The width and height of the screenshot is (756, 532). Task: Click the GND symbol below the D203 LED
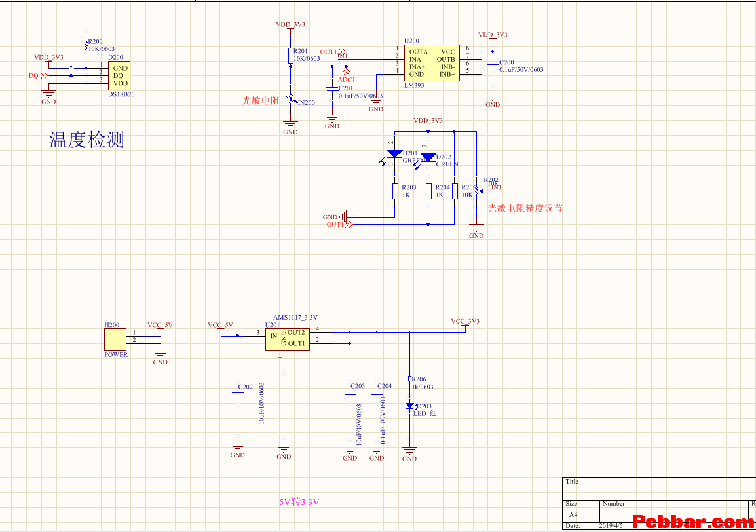coord(409,454)
